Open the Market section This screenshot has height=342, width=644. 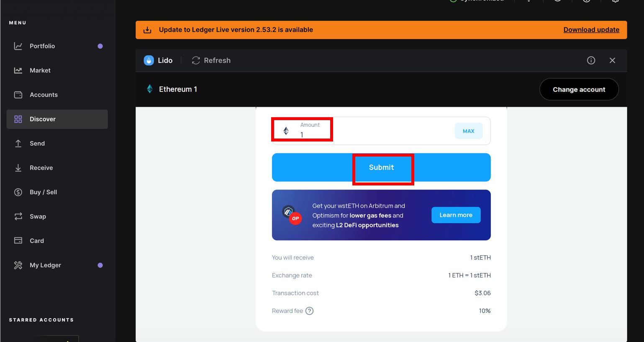pyautogui.click(x=57, y=70)
